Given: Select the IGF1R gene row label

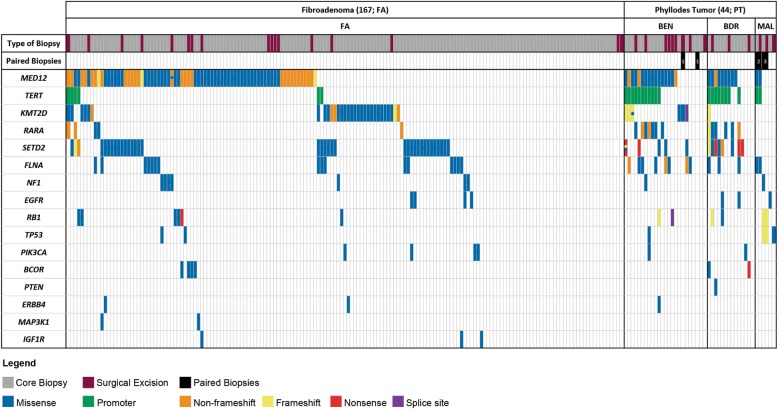Looking at the screenshot, I should [19, 339].
